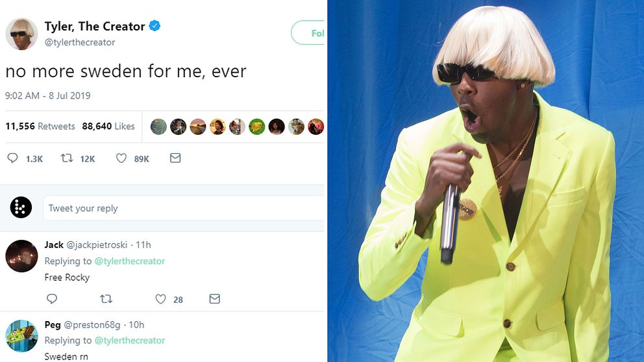Click the concert photo of the performer
Screen dimensions: 644x362
(x=486, y=181)
